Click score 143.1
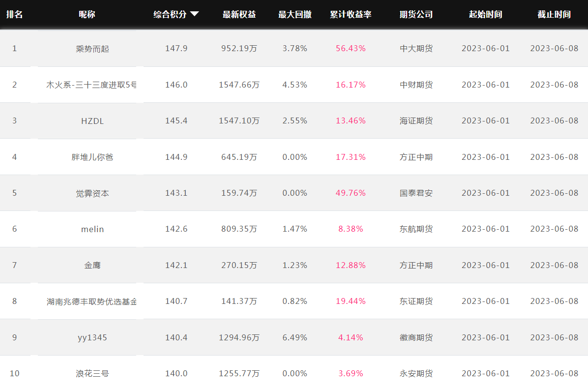The height and width of the screenshot is (390, 588). click(x=176, y=193)
